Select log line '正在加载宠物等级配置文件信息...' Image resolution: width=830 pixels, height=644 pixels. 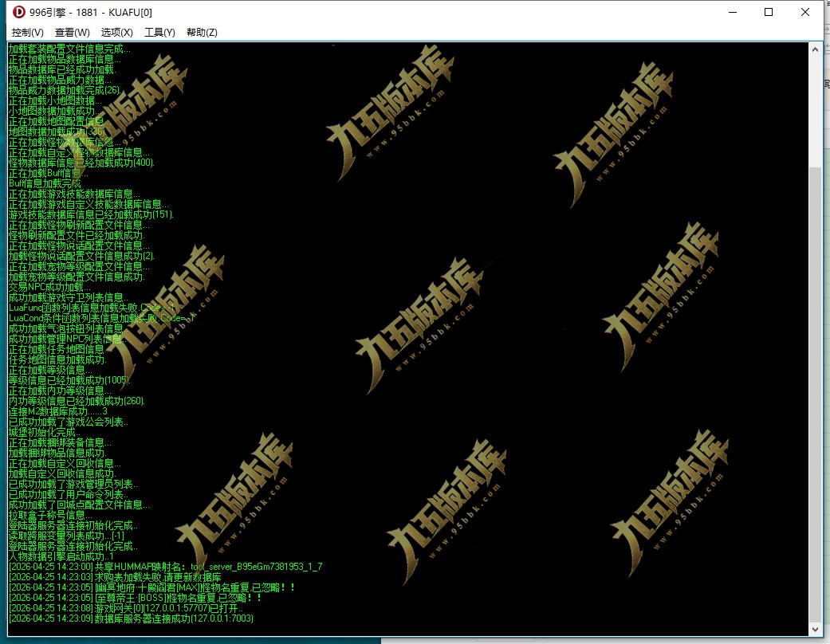tap(79, 266)
